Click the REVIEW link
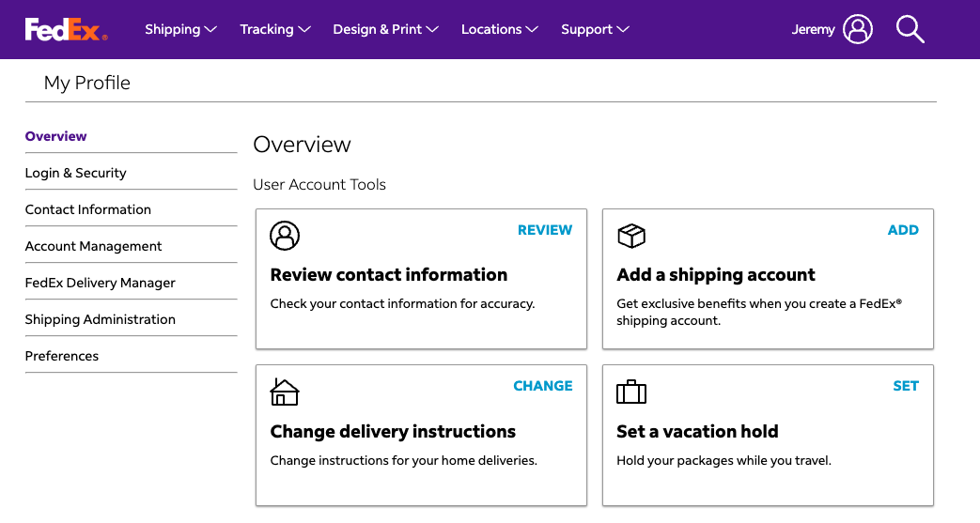 (545, 230)
